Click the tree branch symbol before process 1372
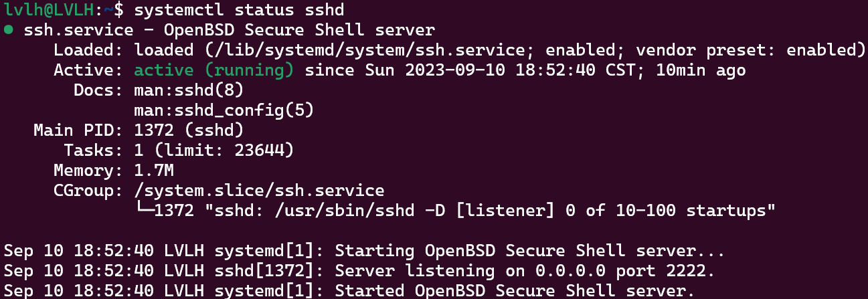This screenshot has width=868, height=299. 143,211
